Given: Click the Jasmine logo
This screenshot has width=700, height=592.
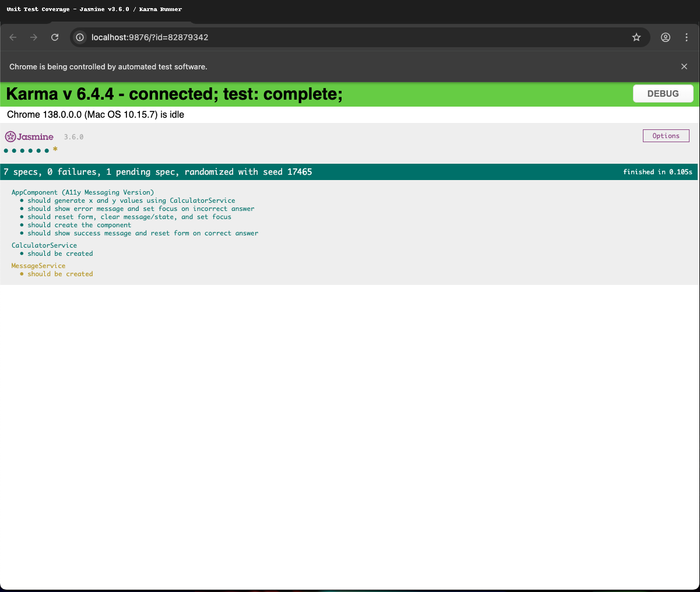Looking at the screenshot, I should point(29,137).
